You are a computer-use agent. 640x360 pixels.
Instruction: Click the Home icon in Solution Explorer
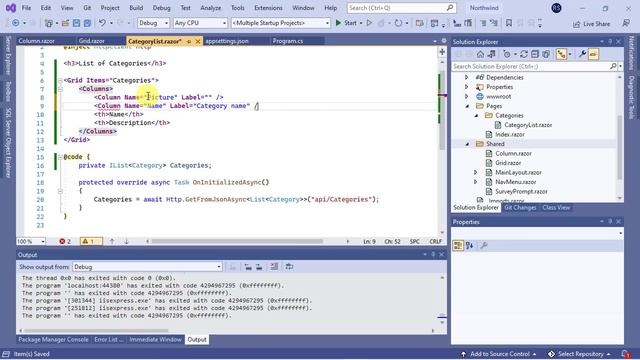coord(480,54)
